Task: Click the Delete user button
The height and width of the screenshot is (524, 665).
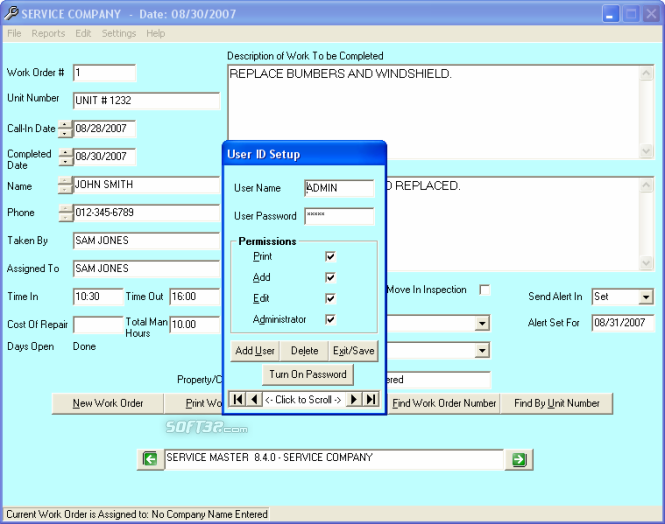Action: (x=304, y=351)
